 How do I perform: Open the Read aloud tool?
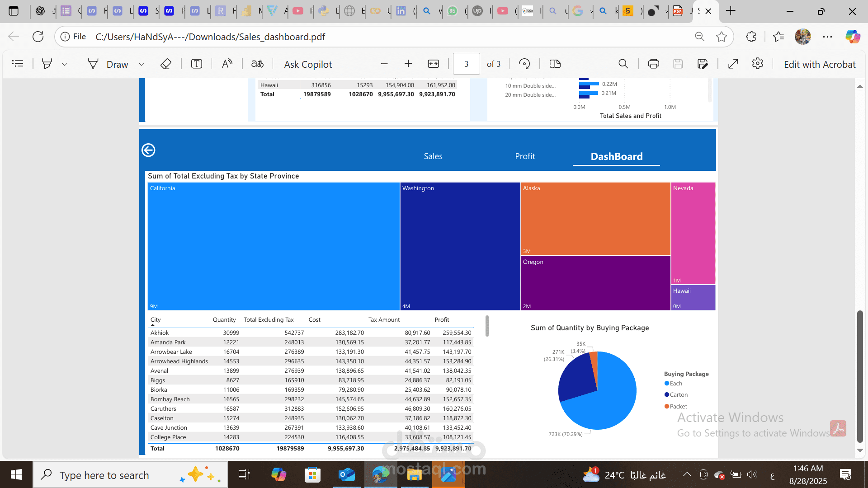[227, 64]
